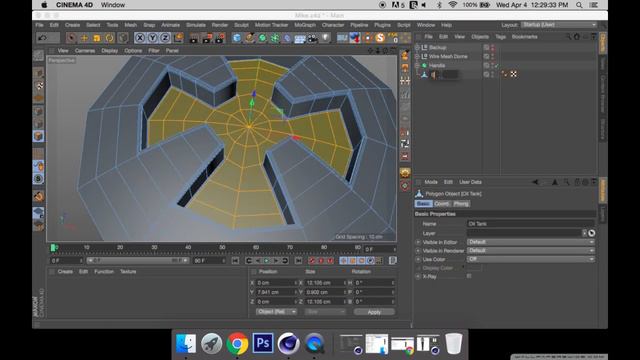Click the Name field containing Oil Tank

point(530,224)
